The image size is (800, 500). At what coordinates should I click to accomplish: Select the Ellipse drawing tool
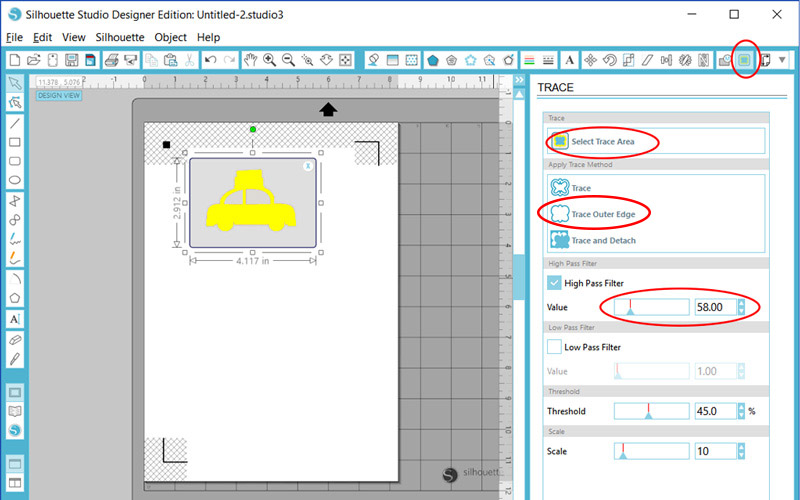[15, 180]
